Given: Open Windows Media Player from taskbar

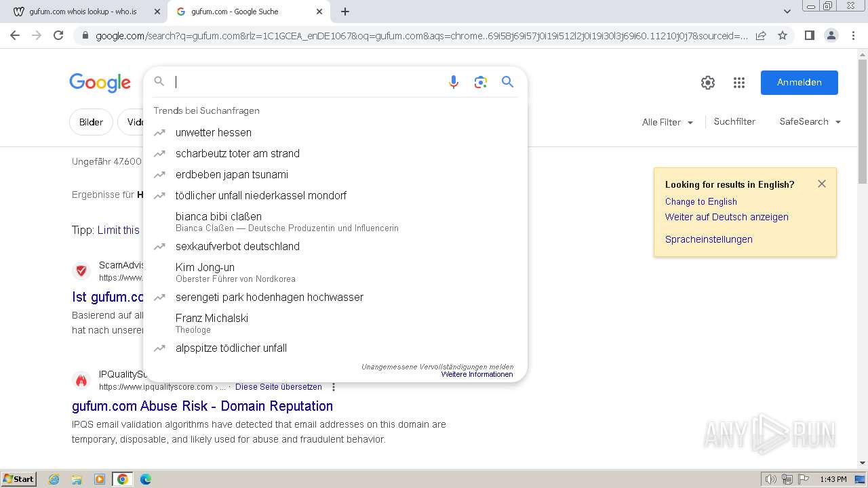Looking at the screenshot, I should pyautogui.click(x=100, y=479).
